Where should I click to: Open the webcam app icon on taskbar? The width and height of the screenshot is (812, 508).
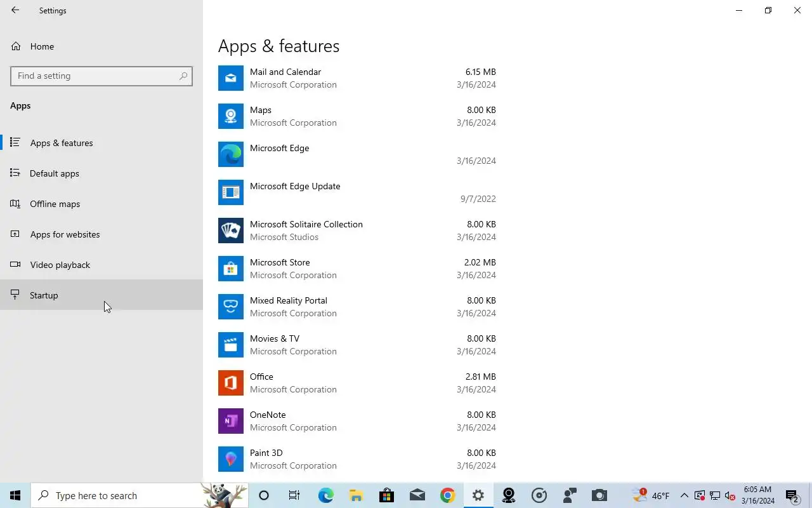coord(509,495)
